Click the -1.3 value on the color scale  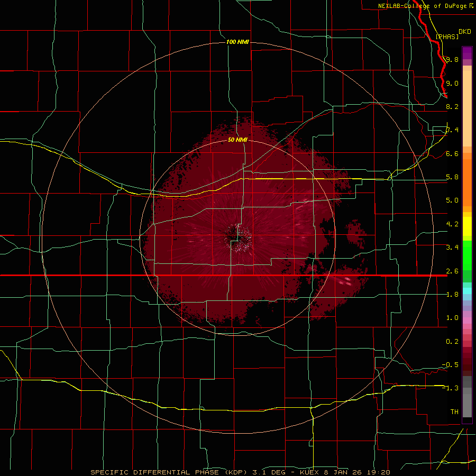coord(450,388)
